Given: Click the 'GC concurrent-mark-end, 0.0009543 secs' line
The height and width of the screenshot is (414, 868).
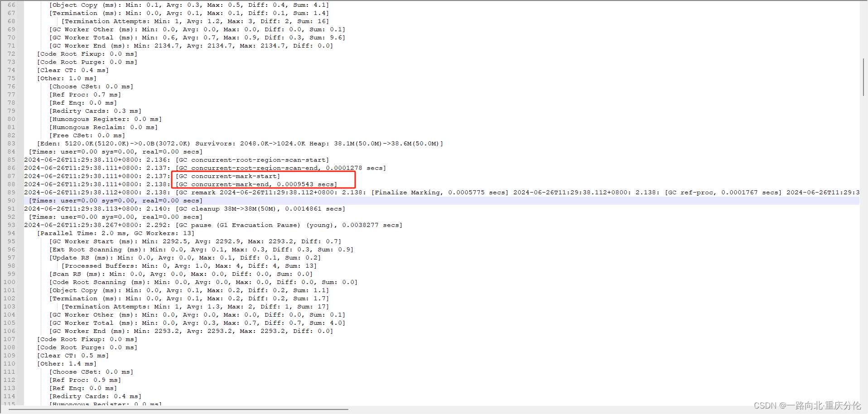Looking at the screenshot, I should pos(181,184).
